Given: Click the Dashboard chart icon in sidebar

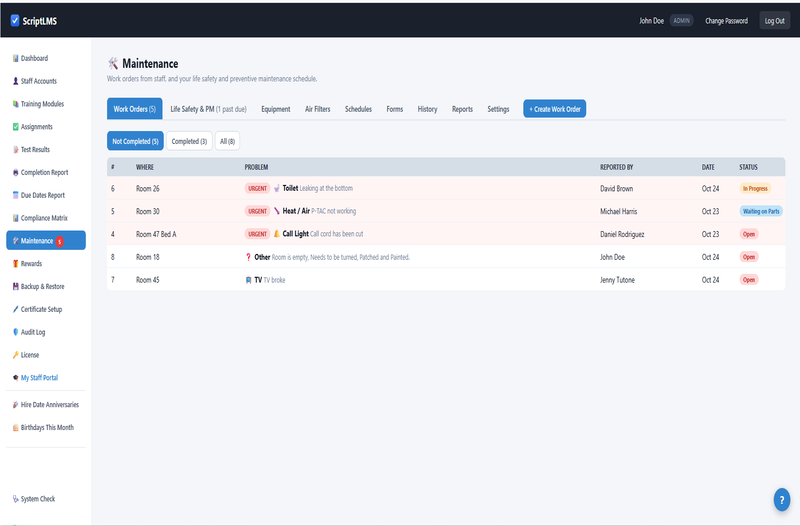Looking at the screenshot, I should [x=15, y=58].
